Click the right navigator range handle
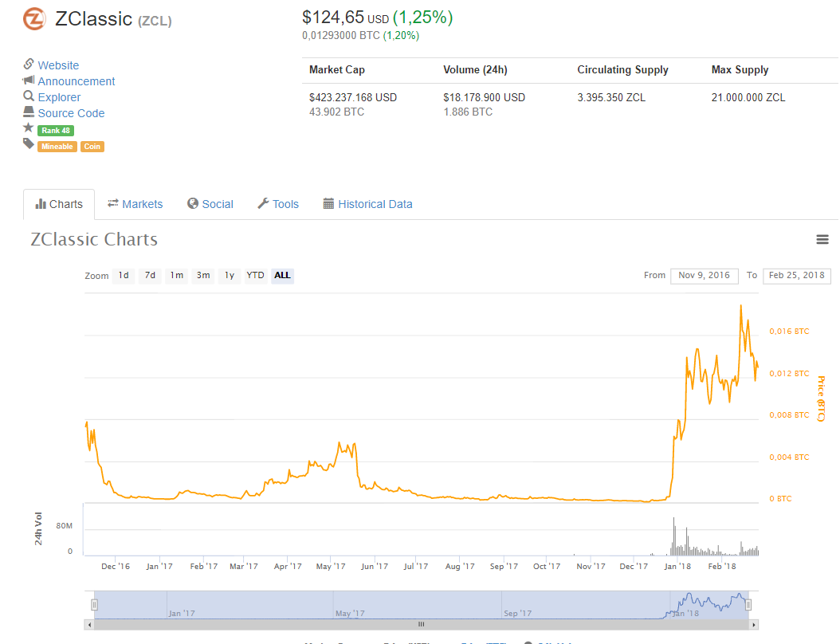Image resolution: width=840 pixels, height=644 pixels. (748, 605)
